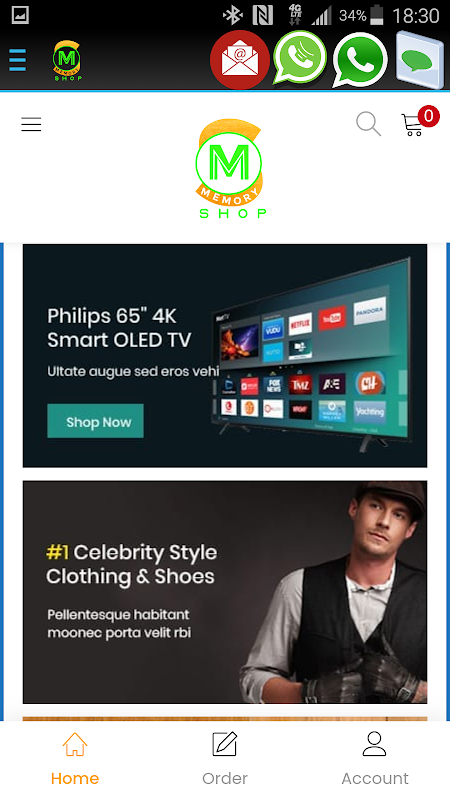Open the green speech bubble message icon
This screenshot has width=450, height=800.
[x=419, y=60]
